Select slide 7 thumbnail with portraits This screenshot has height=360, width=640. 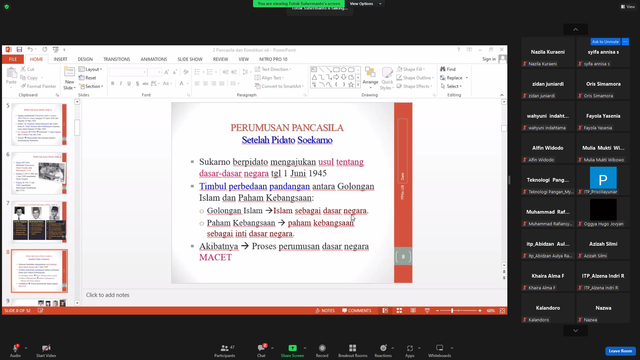[x=39, y=222]
